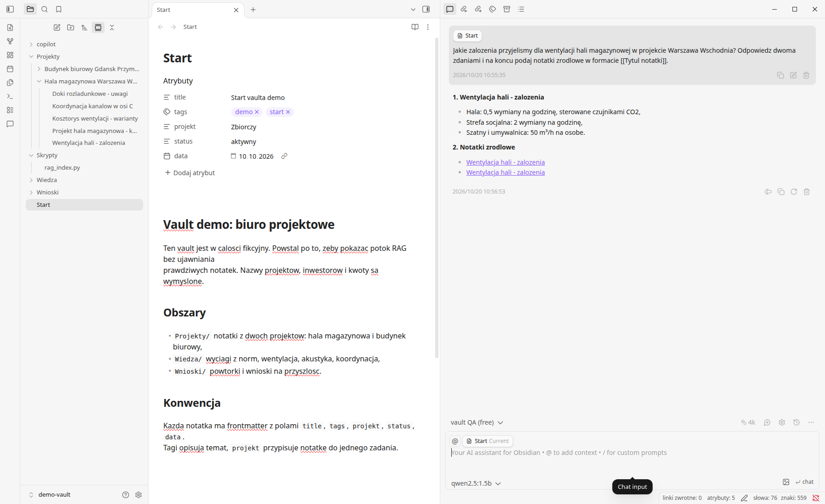Create a new folder icon
The image size is (825, 504).
[x=71, y=28]
